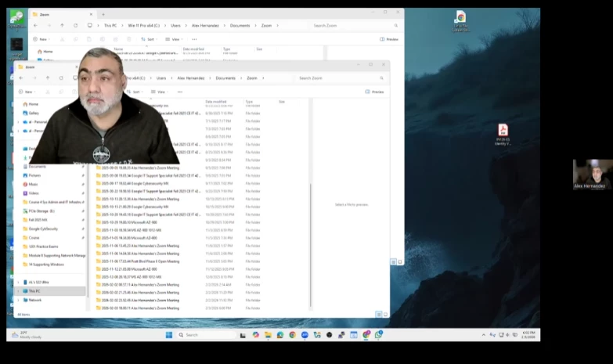Toggle the Preview pane in the front Explorer window
The image size is (613, 364).
tap(374, 92)
